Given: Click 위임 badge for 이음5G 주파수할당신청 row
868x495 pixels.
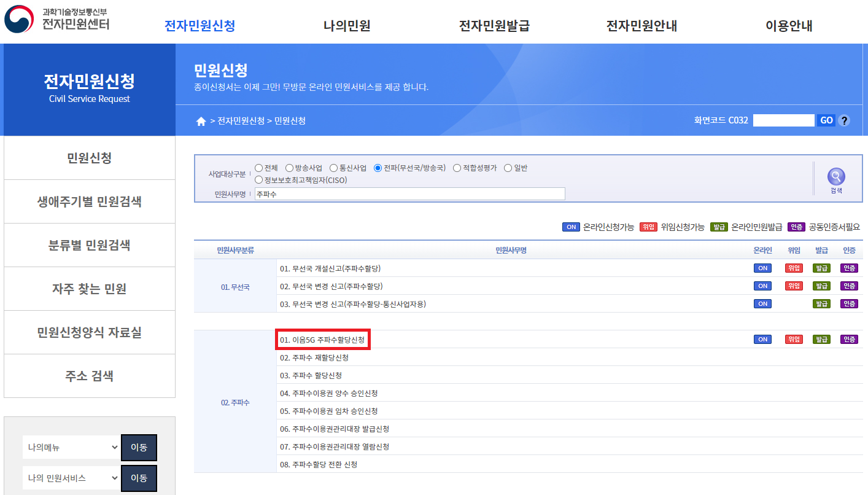Looking at the screenshot, I should click(794, 340).
